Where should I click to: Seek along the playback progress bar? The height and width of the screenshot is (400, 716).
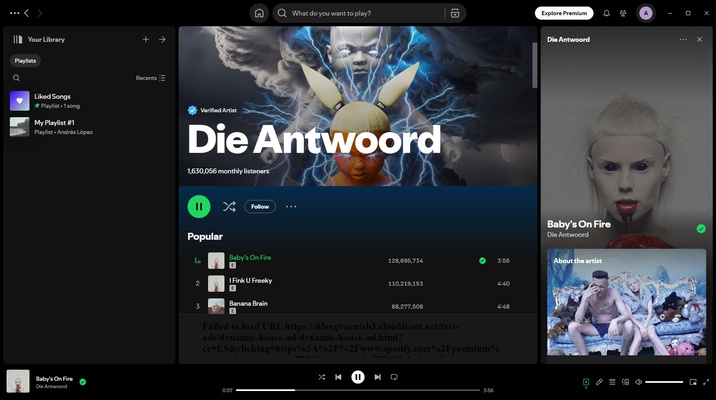(x=358, y=390)
